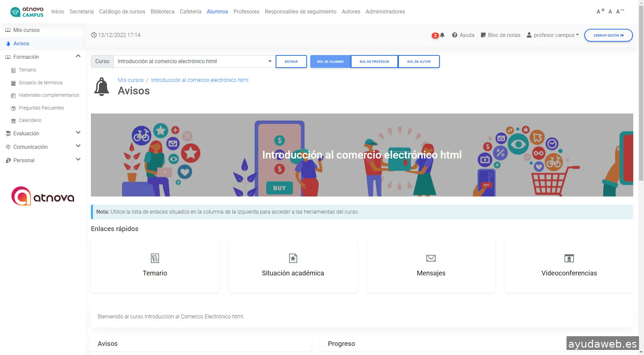Switch to Rol de Autor

419,62
